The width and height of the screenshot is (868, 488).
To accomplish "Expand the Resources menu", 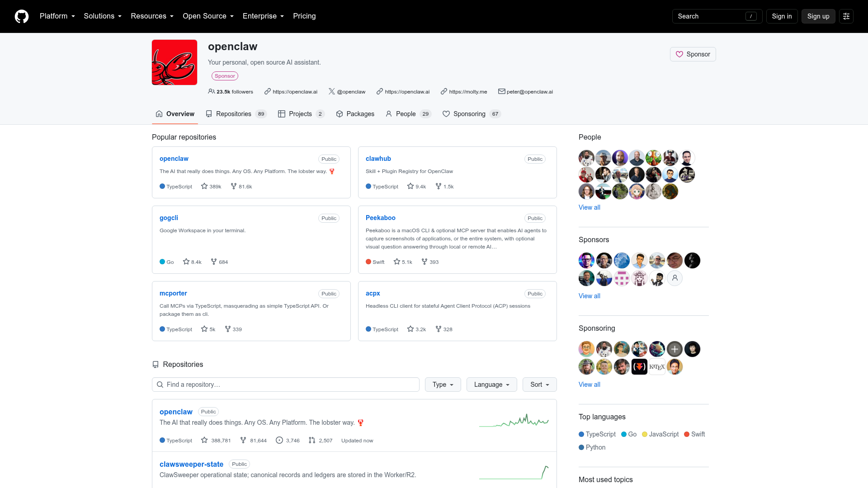I will [x=152, y=16].
